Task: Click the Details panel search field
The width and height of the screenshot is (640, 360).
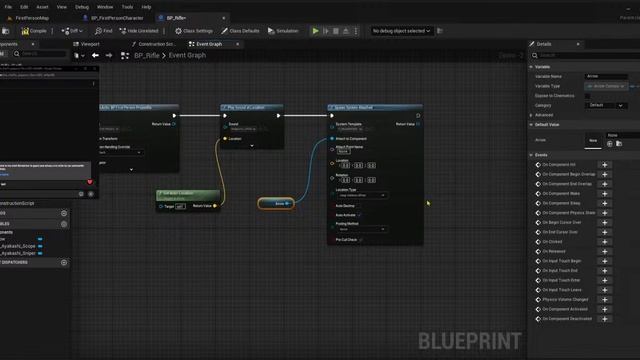Action: (585, 56)
